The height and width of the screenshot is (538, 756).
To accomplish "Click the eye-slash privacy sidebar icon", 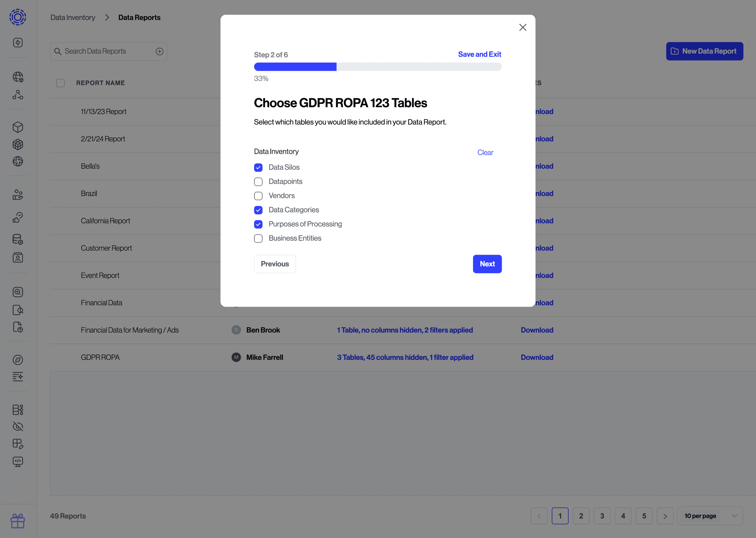I will (x=18, y=427).
